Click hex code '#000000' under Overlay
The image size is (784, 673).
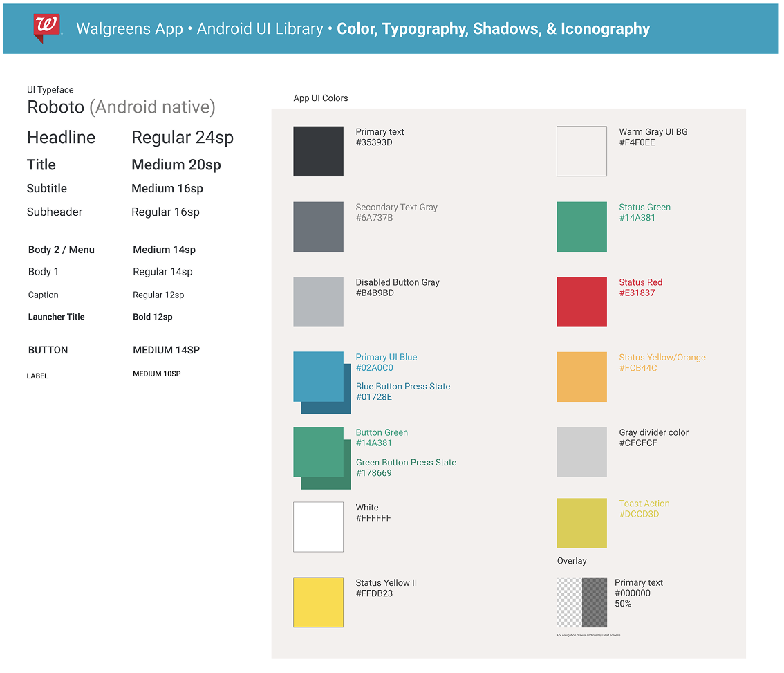click(x=633, y=593)
